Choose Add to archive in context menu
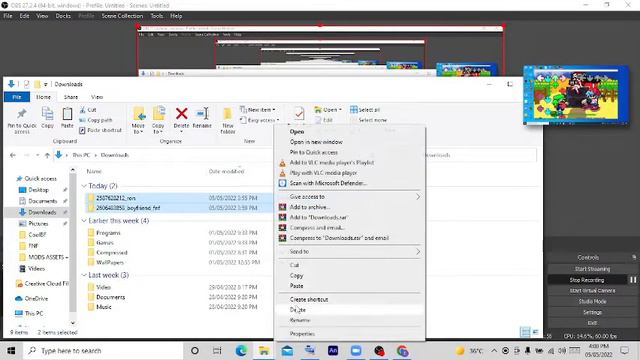640x360 pixels. pos(310,207)
